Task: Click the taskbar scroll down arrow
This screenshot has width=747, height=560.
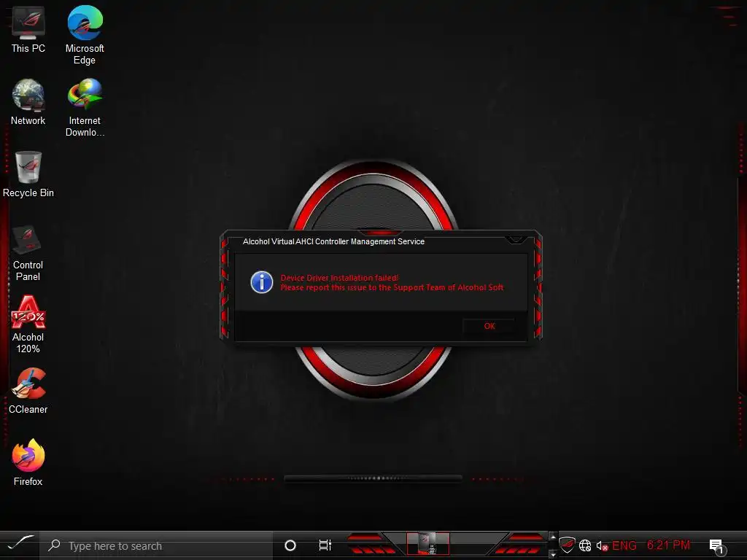Action: [553, 555]
